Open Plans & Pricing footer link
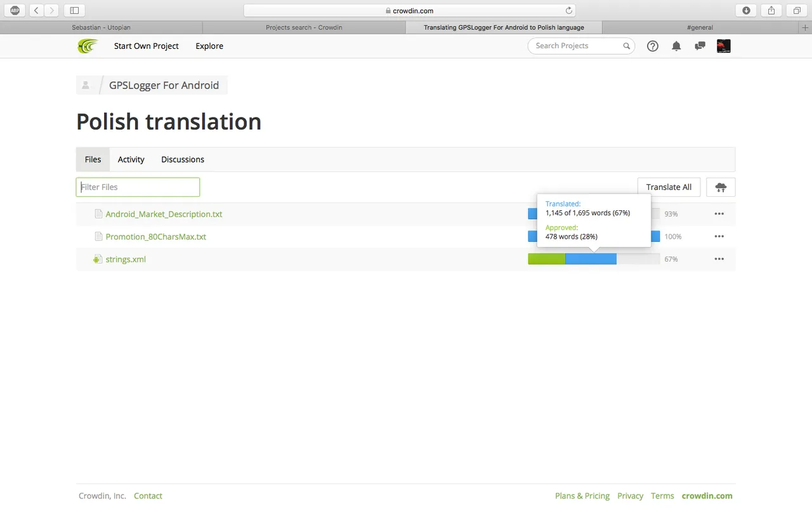The image size is (812, 508). click(x=582, y=496)
